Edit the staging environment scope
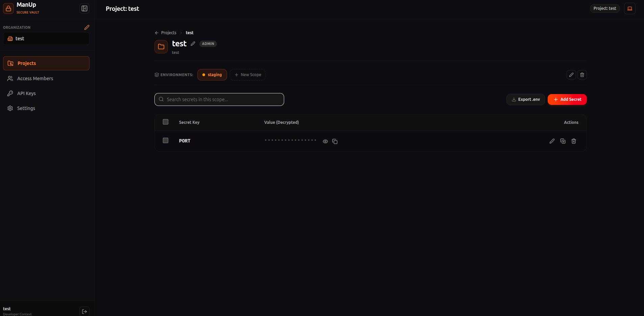Viewport: 644px width, 316px height. point(571,75)
